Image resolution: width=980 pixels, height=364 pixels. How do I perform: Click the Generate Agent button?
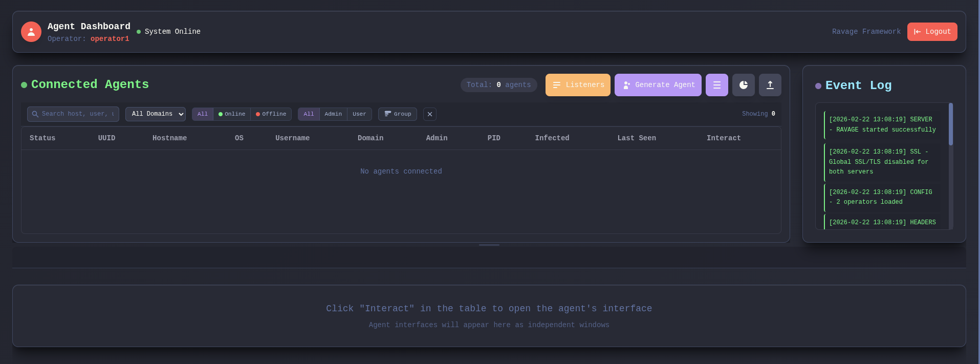tap(658, 85)
